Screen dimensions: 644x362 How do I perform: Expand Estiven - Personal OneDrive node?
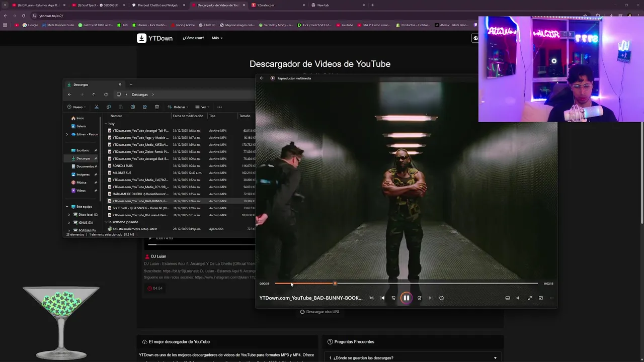(67, 134)
